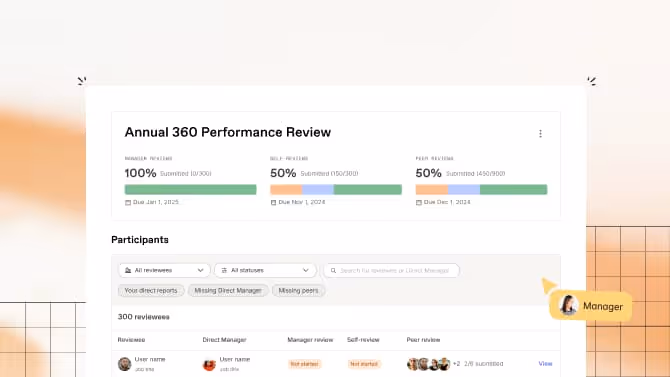The image size is (670, 377).
Task: Click the search magnifier icon
Action: coord(333,271)
